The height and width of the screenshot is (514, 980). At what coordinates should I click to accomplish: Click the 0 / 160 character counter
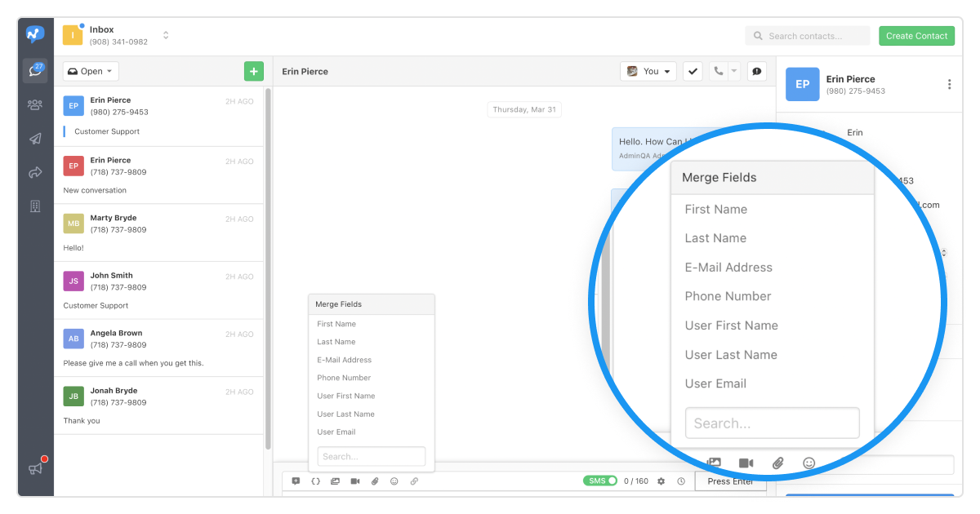[636, 481]
